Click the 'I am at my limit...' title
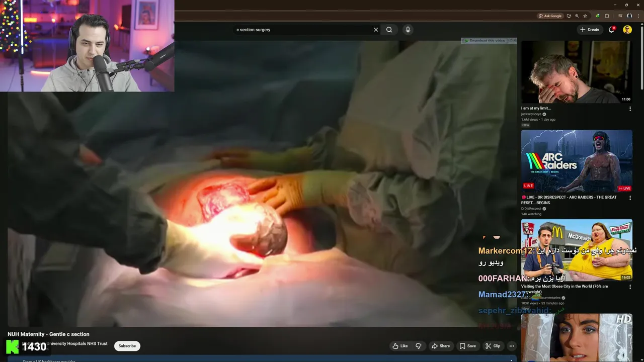This screenshot has height=362, width=644. (x=536, y=108)
